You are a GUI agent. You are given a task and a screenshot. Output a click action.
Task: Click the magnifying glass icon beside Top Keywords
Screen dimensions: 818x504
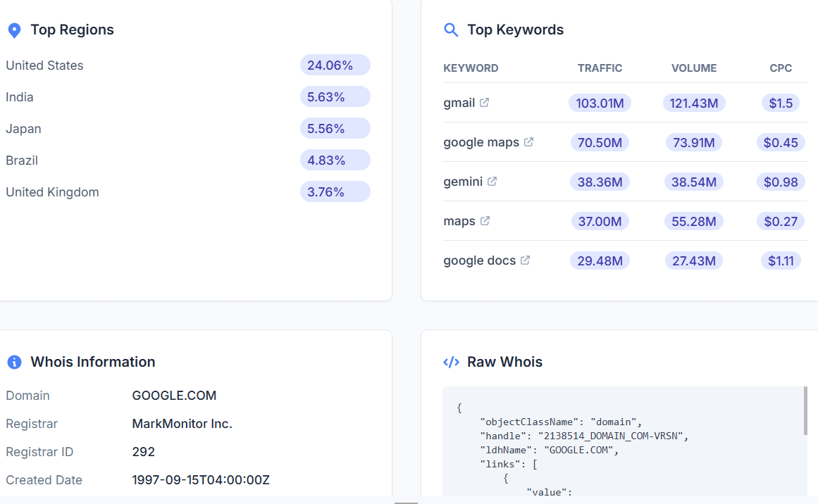coord(451,30)
